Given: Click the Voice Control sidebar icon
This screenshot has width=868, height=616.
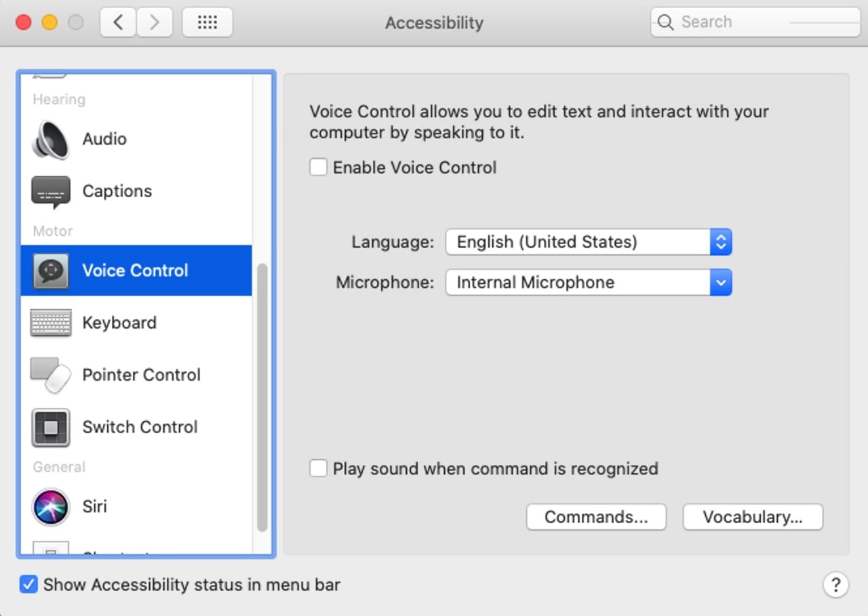Looking at the screenshot, I should tap(51, 271).
